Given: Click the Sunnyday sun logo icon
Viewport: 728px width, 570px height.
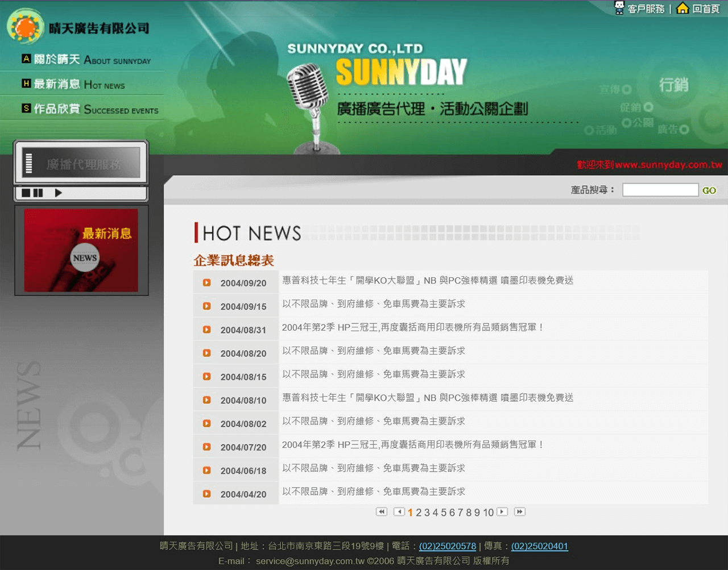Looking at the screenshot, I should pyautogui.click(x=26, y=27).
